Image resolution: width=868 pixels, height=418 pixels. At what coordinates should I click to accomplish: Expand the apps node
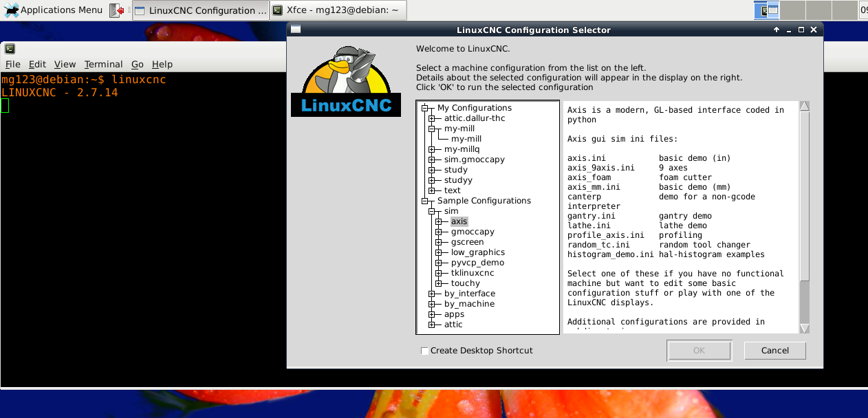(x=431, y=314)
